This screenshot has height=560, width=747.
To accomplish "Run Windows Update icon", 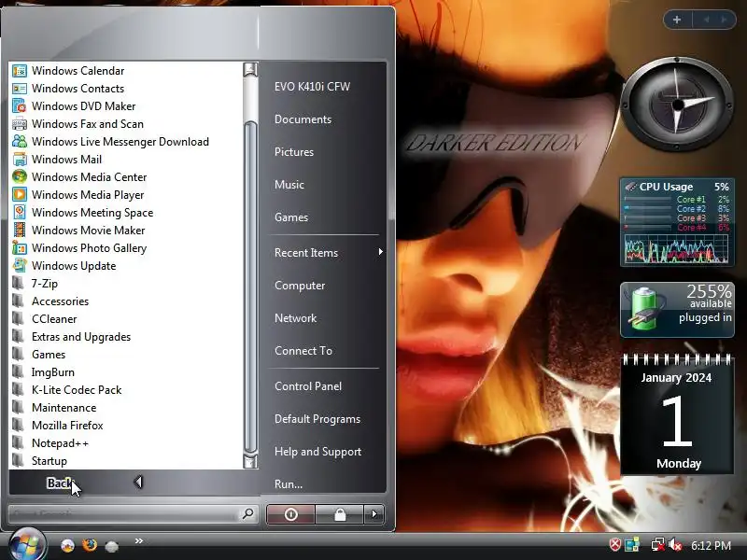I will pos(20,266).
